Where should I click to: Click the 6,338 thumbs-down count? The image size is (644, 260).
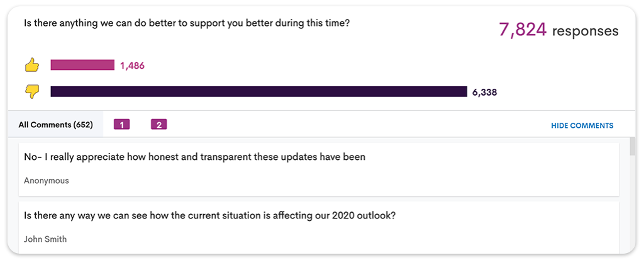click(484, 92)
